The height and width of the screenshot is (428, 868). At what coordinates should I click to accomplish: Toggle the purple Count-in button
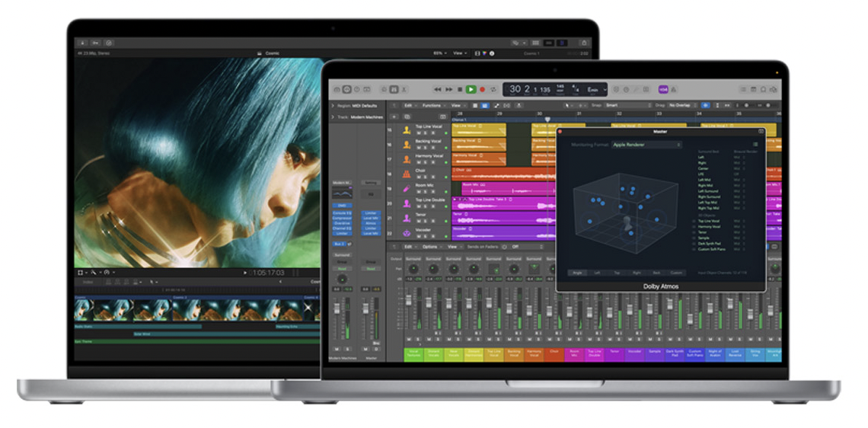point(662,89)
